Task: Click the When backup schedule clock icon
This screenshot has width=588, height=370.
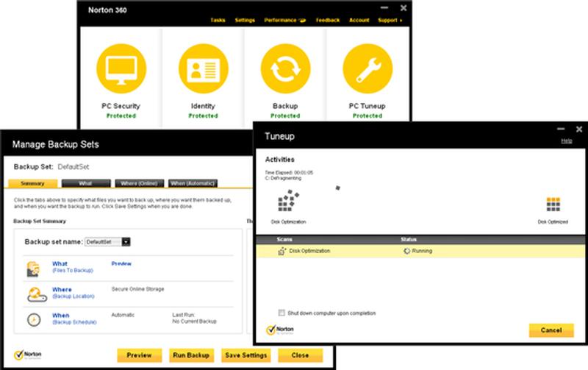Action: coord(34,320)
